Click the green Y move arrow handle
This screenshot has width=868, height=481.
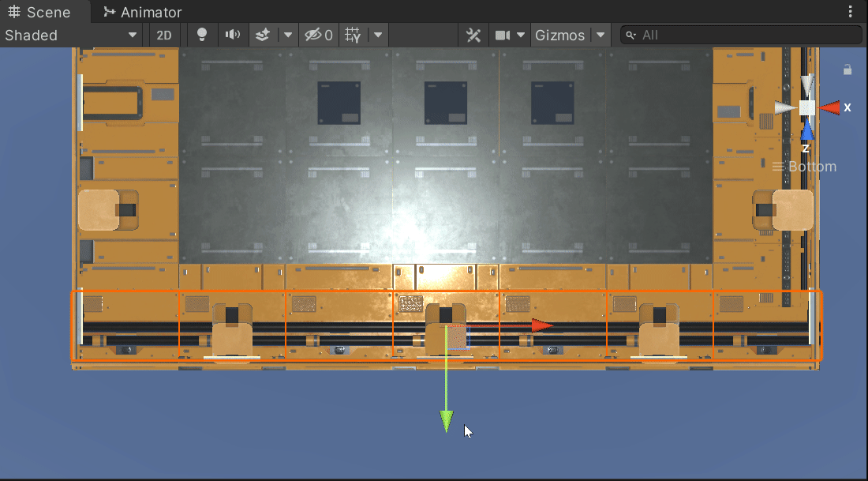coord(446,421)
